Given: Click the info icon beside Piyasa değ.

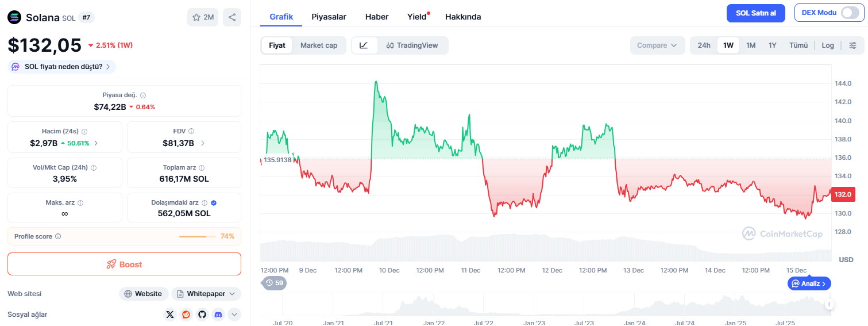Looking at the screenshot, I should [x=143, y=95].
